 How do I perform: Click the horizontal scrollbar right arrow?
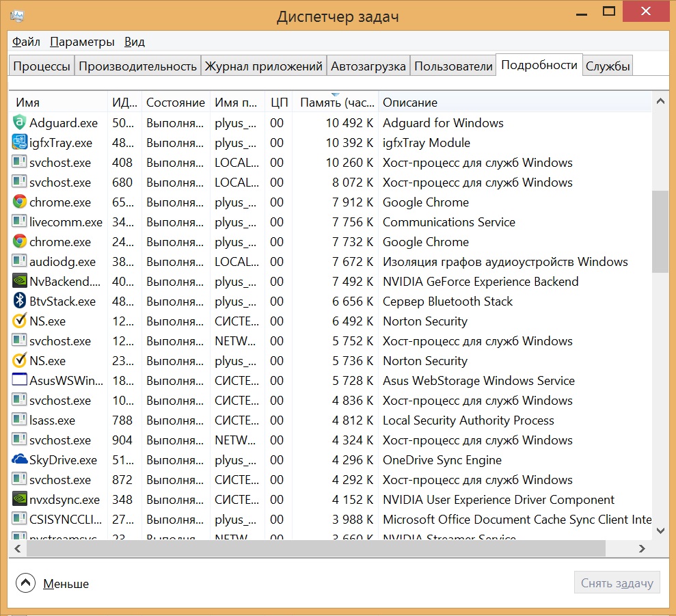[x=642, y=548]
